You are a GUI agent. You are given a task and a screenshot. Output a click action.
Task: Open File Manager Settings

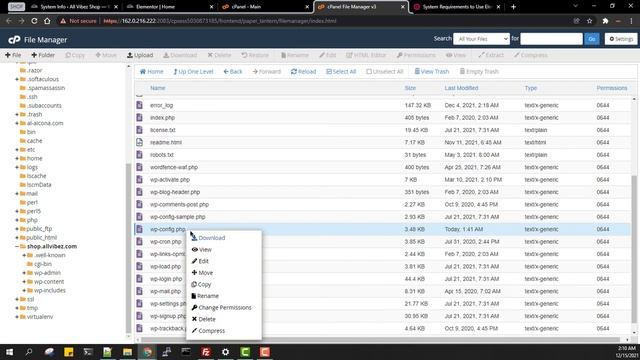[x=621, y=39]
